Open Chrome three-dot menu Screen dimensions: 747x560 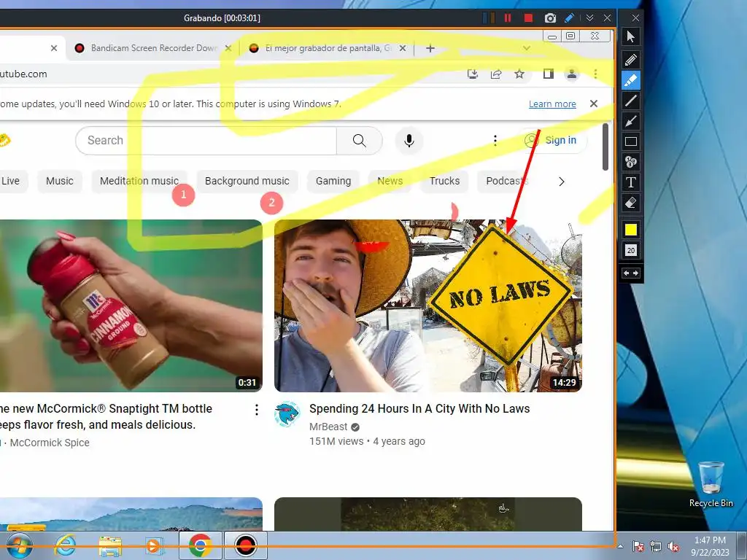click(595, 74)
